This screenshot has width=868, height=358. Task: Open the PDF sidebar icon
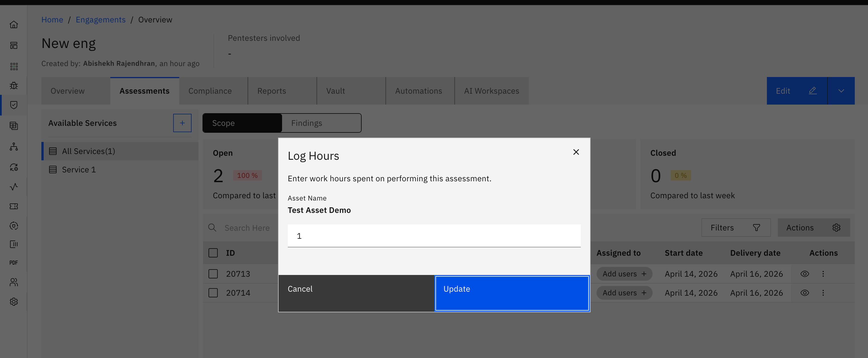[x=14, y=263]
